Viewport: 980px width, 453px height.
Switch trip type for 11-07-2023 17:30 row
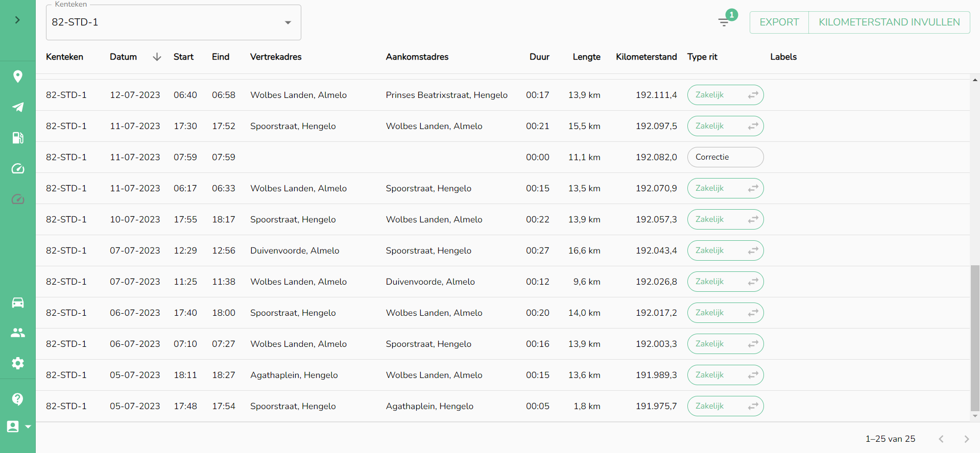[753, 126]
